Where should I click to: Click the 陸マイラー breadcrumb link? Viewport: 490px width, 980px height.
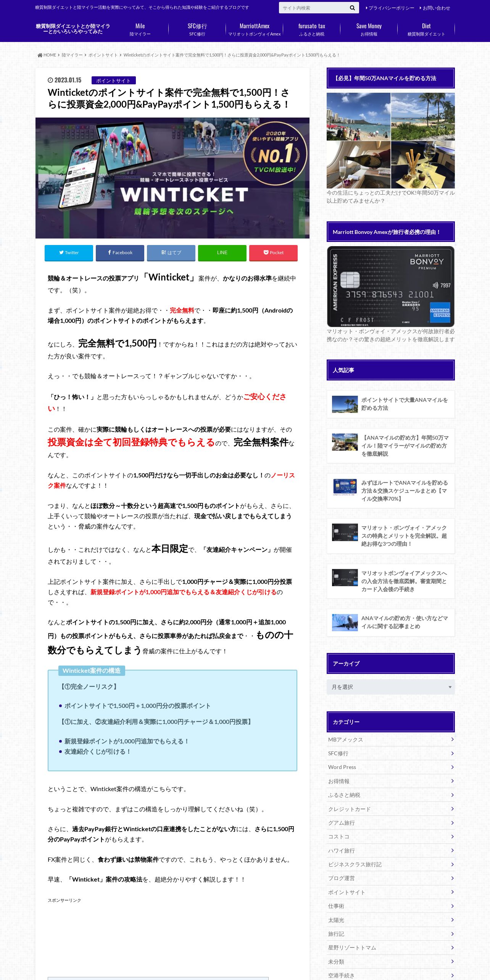pos(72,55)
